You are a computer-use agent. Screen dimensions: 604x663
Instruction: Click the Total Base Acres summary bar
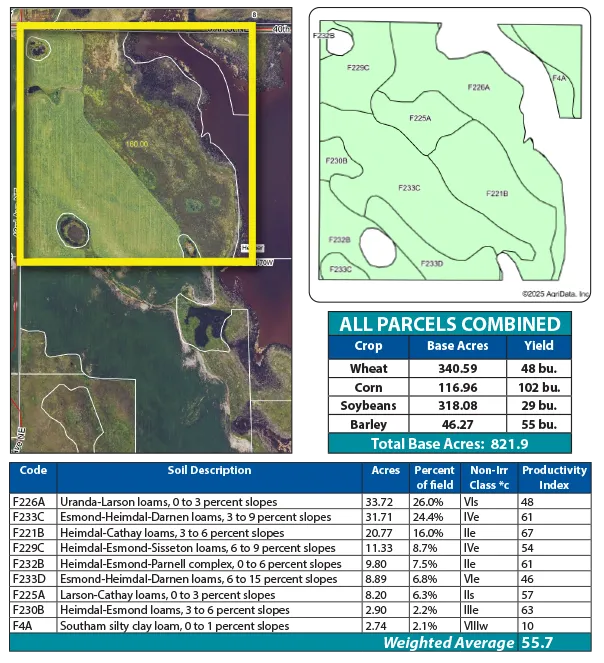449,445
